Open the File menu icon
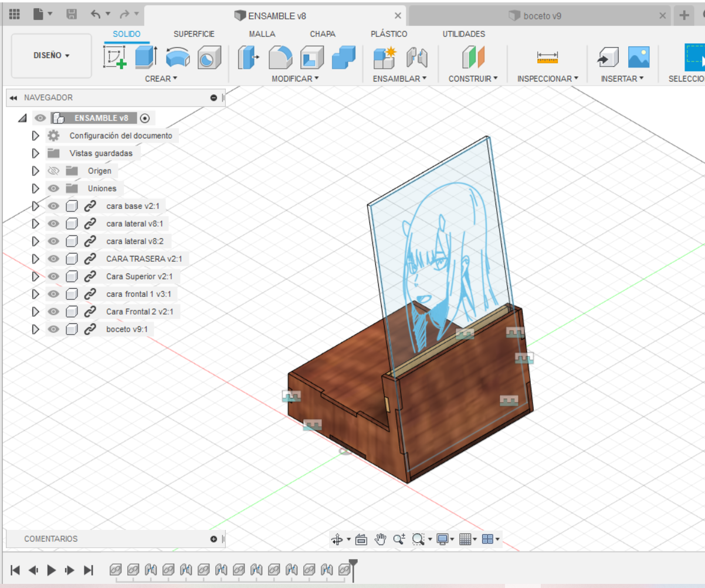 43,15
